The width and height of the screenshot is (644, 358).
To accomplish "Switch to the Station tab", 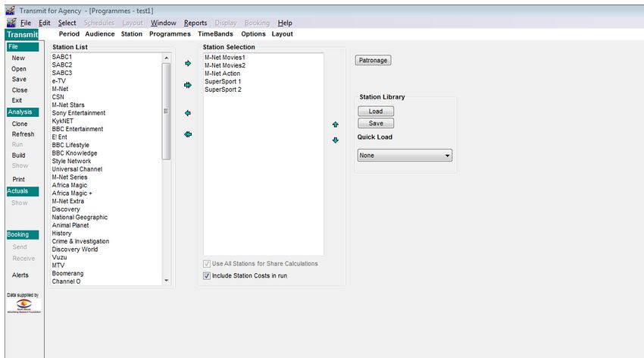I will [131, 34].
